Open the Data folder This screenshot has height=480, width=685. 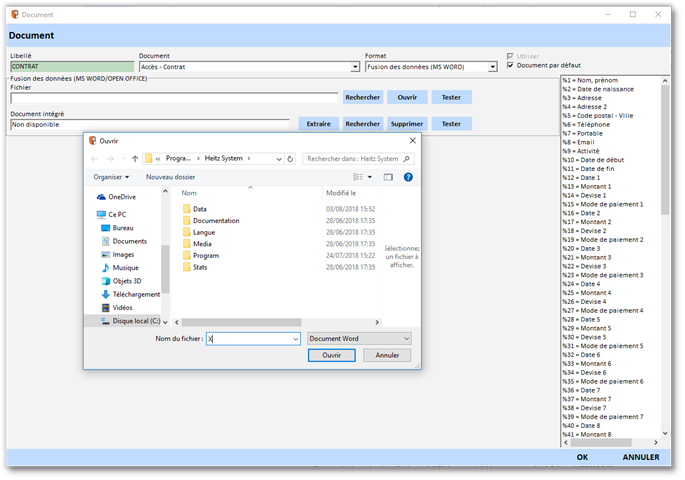199,209
